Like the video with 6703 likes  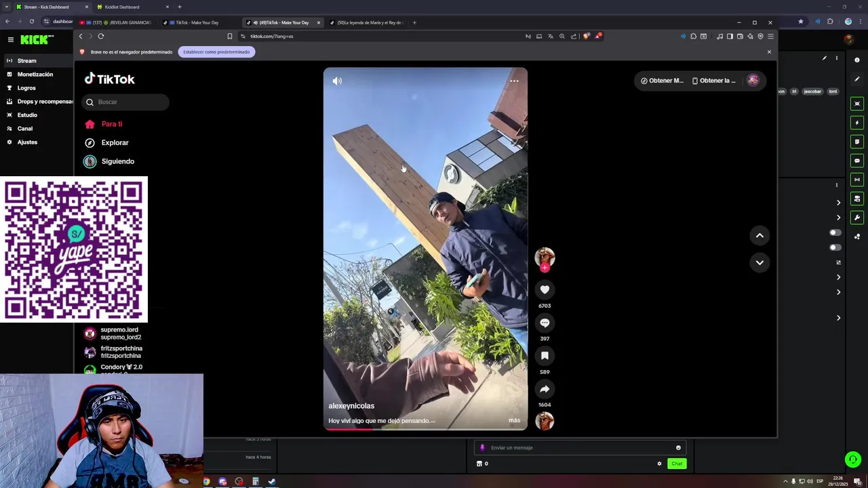(x=545, y=289)
